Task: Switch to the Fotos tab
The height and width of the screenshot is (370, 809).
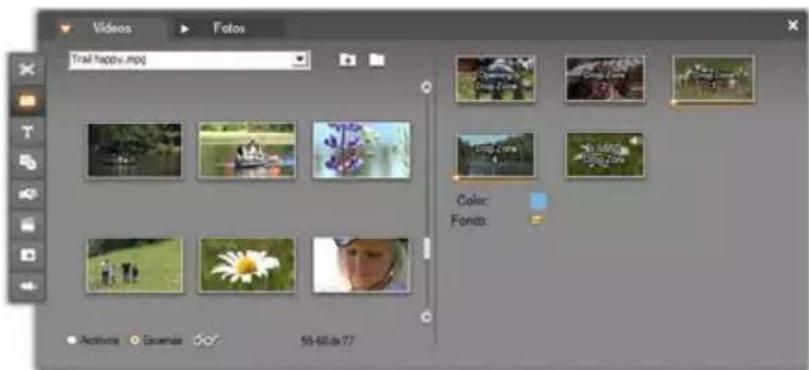Action: pyautogui.click(x=229, y=28)
